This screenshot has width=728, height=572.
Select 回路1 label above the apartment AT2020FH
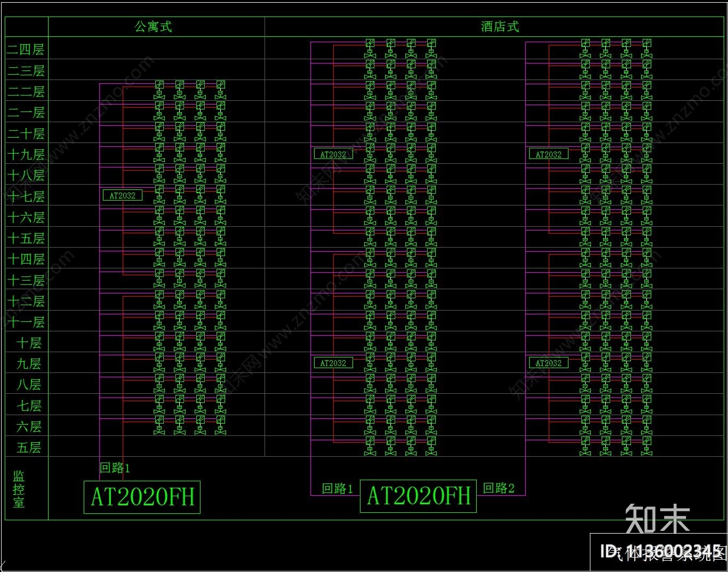click(x=115, y=468)
